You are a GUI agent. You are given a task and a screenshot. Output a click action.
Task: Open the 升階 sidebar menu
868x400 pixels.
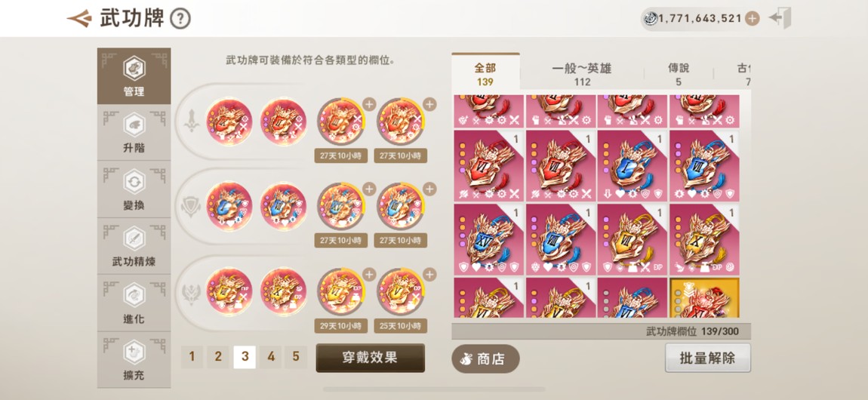click(134, 134)
